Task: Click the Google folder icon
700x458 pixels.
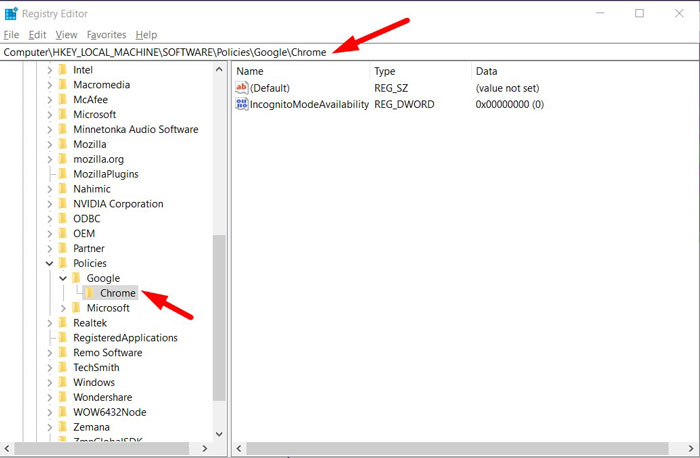Action: point(76,278)
